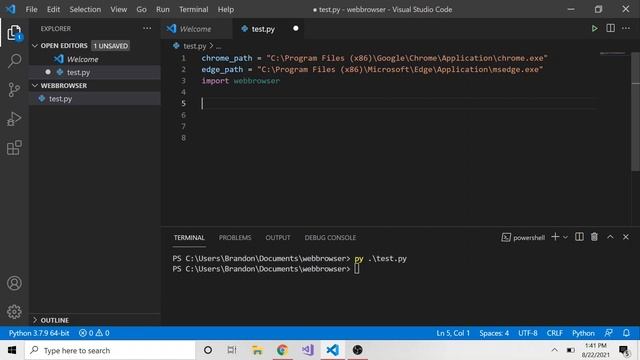
Task: Open the View menu
Action: (118, 9)
